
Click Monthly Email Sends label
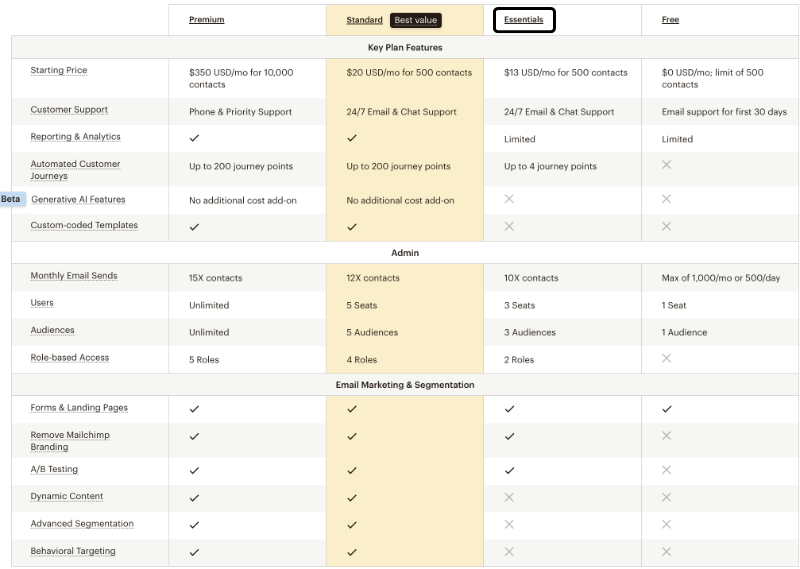[74, 276]
